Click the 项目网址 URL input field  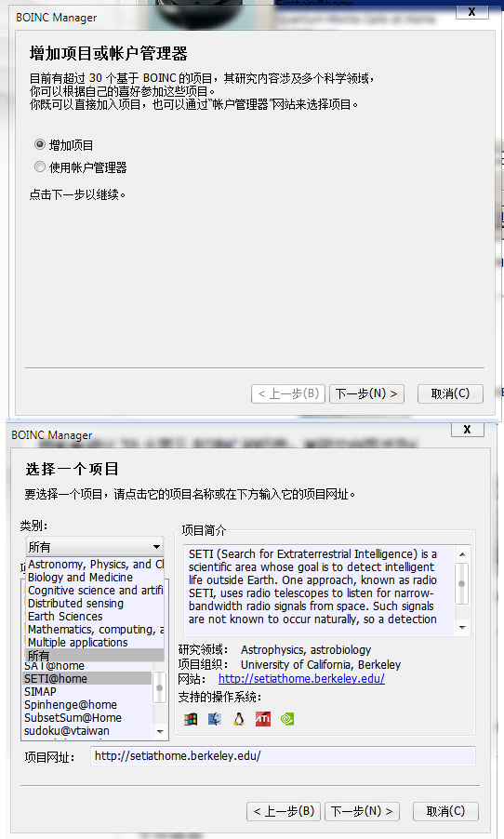tap(283, 756)
